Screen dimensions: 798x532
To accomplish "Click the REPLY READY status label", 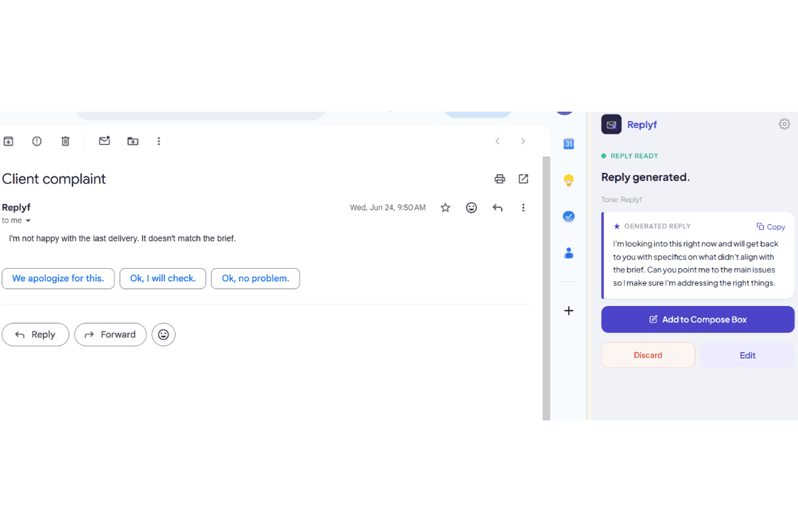I will tap(634, 156).
